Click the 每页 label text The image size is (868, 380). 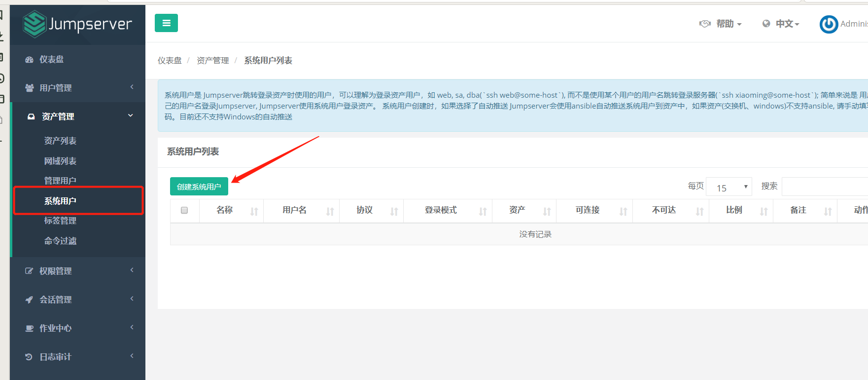[696, 186]
